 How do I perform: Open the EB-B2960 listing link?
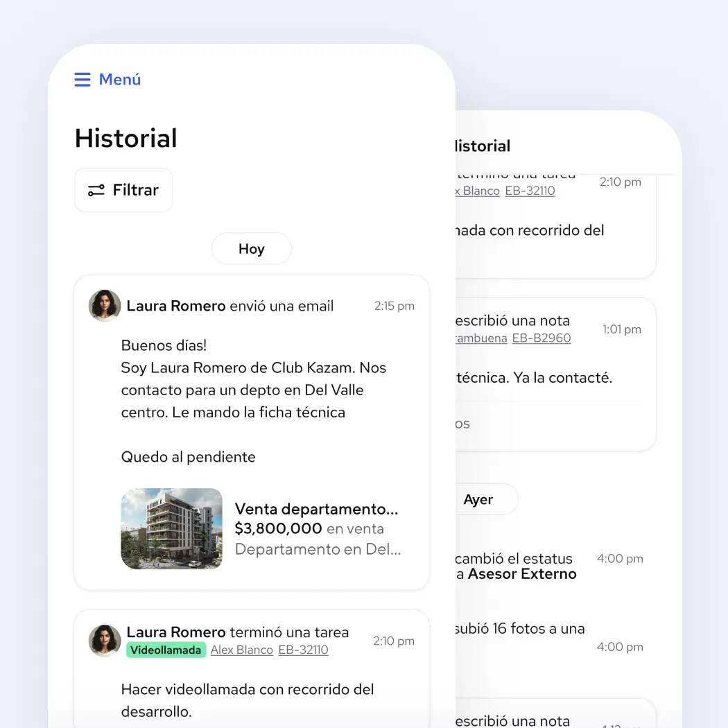(541, 338)
